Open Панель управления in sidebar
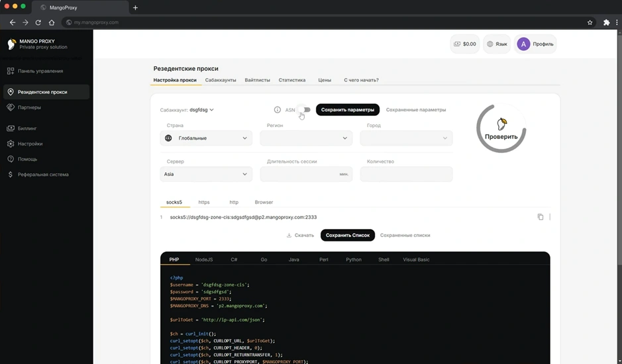 coord(40,71)
